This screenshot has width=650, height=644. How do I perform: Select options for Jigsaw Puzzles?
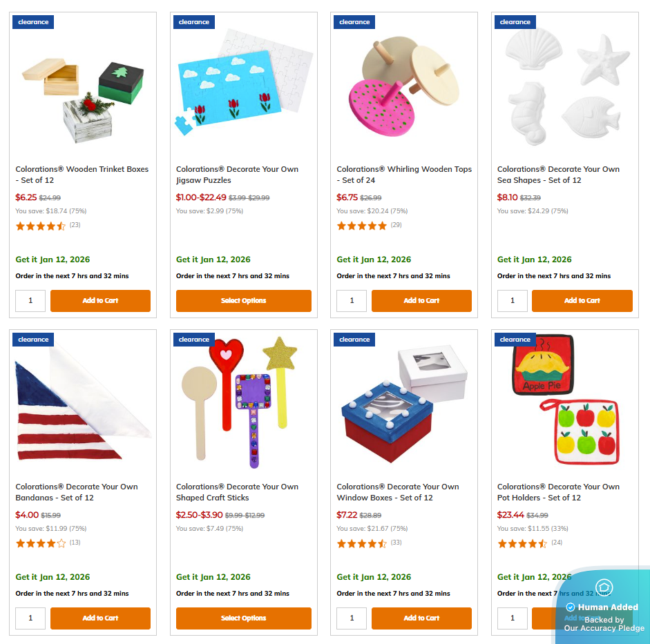(243, 301)
